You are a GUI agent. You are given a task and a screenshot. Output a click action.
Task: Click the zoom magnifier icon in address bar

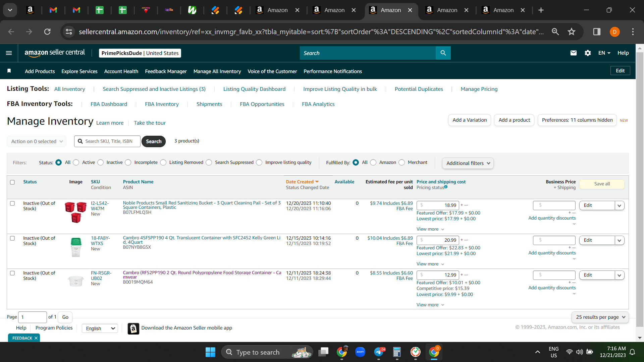coord(555,32)
